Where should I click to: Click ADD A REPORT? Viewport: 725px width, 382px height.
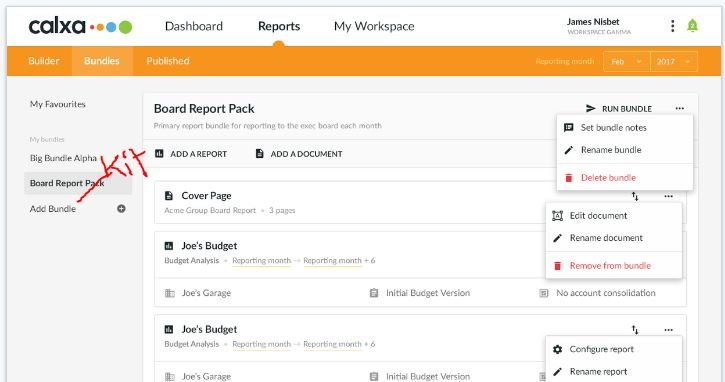[x=191, y=154]
